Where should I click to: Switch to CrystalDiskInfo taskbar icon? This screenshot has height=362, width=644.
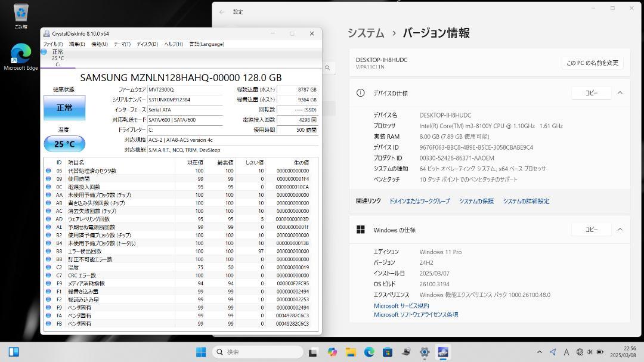coord(442,352)
